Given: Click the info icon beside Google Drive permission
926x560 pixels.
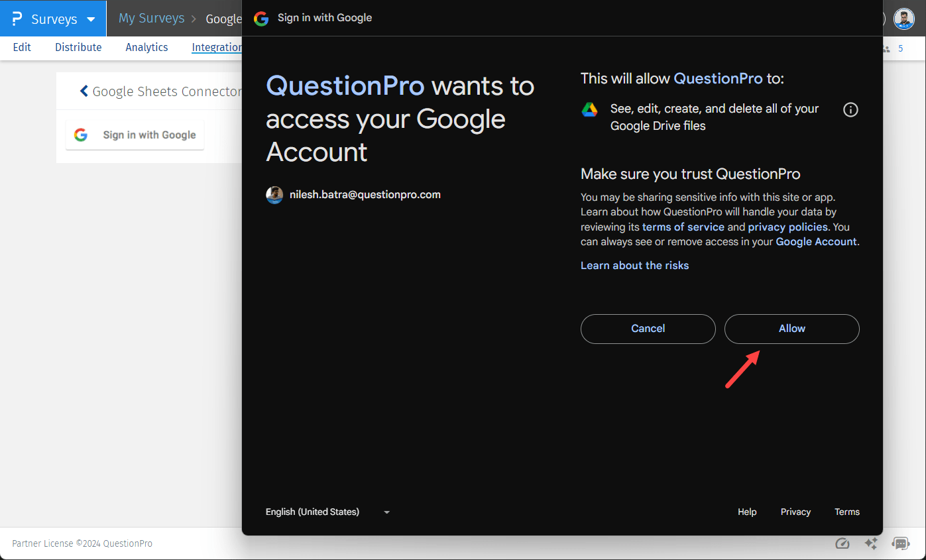Looking at the screenshot, I should [x=850, y=110].
